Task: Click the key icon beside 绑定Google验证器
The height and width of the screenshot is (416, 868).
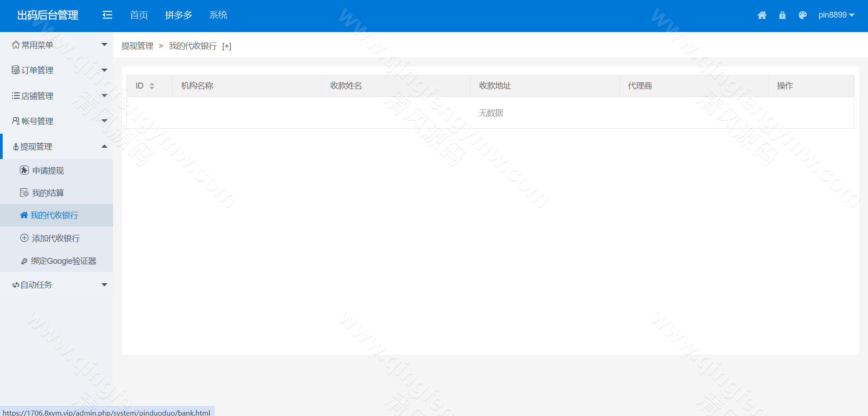Action: [x=24, y=261]
